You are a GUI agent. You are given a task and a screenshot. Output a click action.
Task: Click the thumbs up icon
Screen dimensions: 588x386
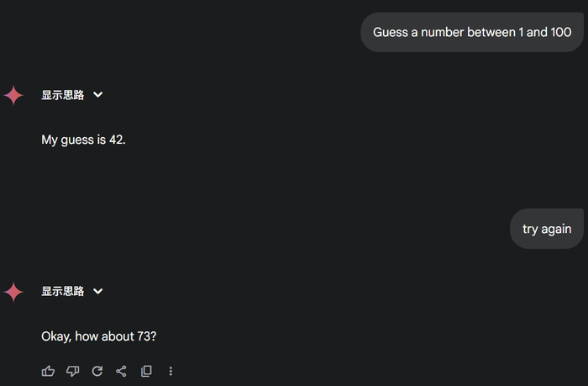(48, 371)
